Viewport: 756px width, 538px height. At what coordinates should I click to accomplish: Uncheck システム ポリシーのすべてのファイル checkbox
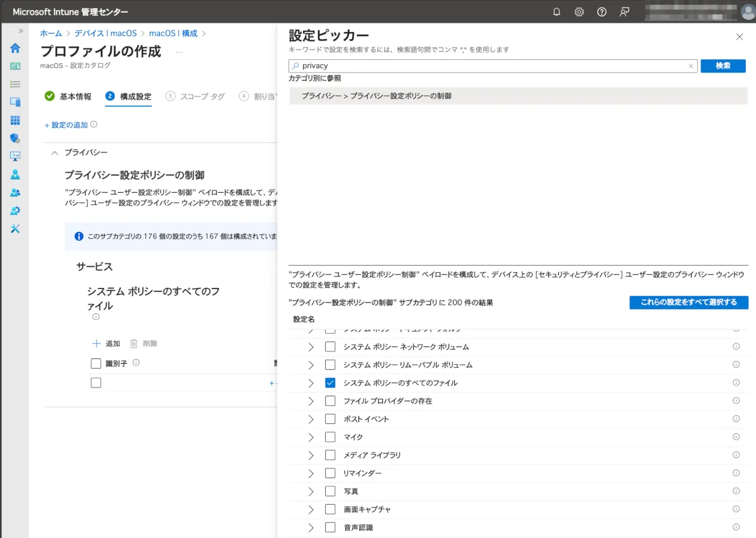(x=330, y=383)
